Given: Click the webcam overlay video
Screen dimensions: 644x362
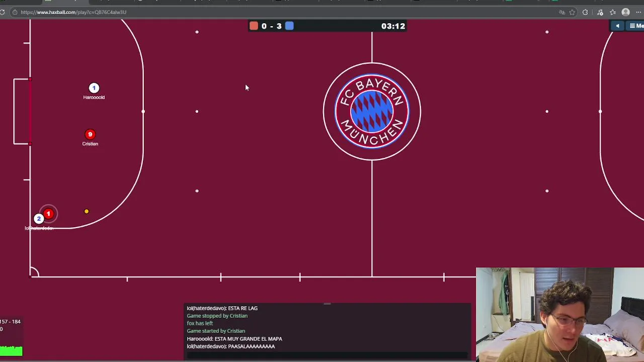Looking at the screenshot, I should tap(560, 315).
